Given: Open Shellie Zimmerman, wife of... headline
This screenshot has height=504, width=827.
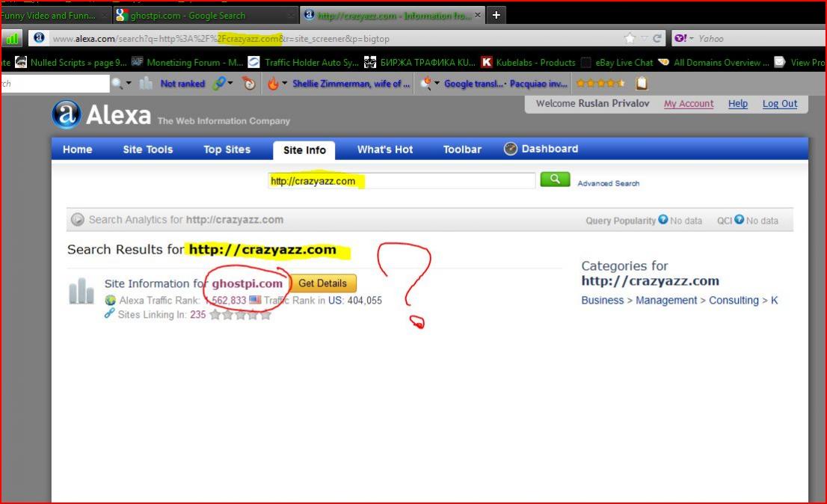Looking at the screenshot, I should click(x=351, y=83).
